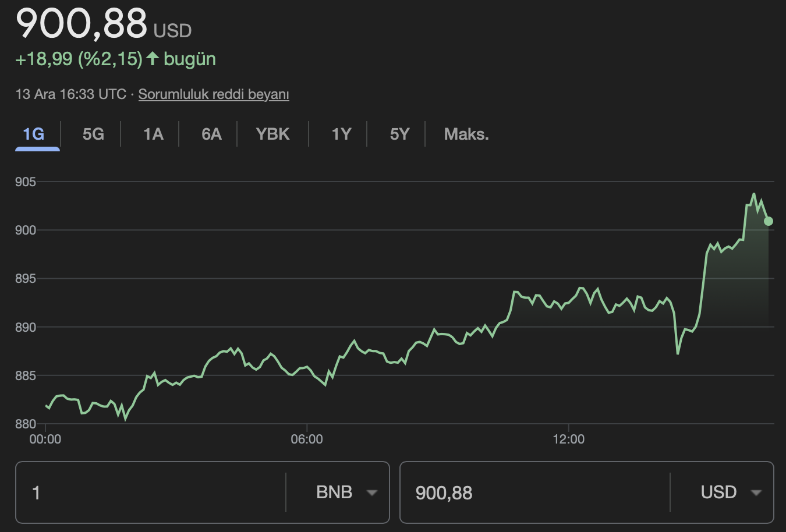Click the BNB dropdown chevron arrow

click(371, 493)
